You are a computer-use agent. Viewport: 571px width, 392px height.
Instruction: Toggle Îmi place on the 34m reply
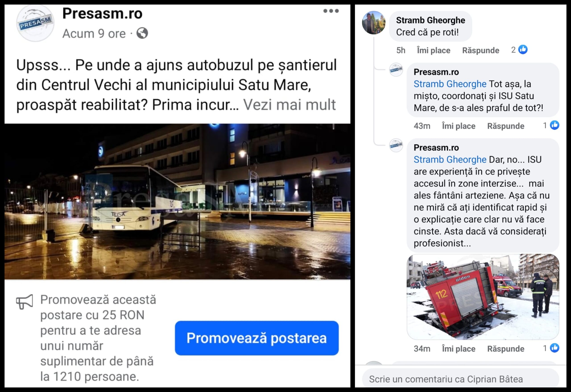click(x=459, y=349)
